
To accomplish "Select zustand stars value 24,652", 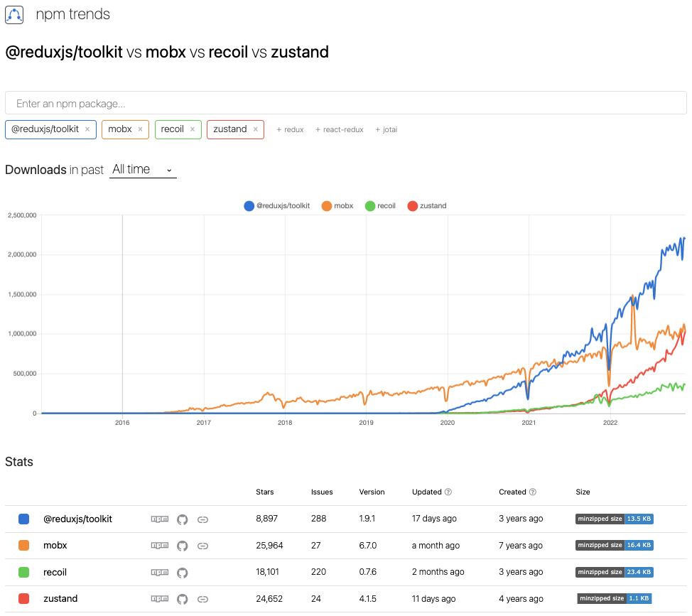I will [269, 599].
